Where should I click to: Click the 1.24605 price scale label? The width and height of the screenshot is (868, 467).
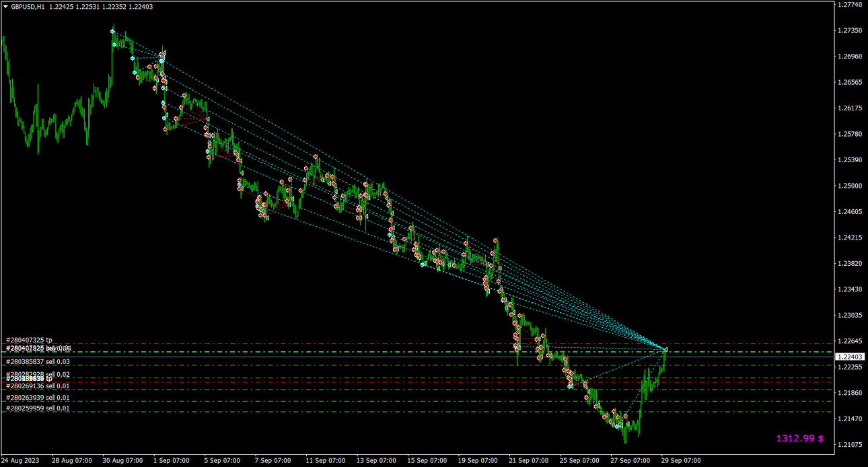(851, 212)
